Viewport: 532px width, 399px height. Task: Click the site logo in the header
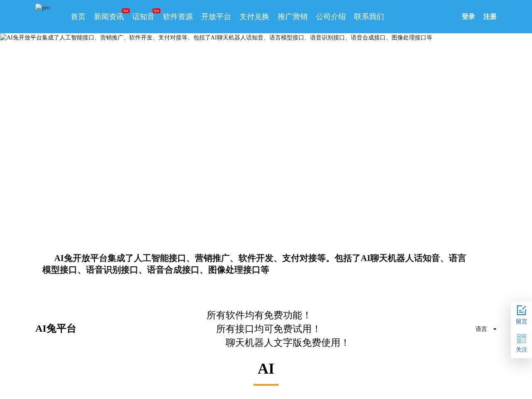[42, 7]
